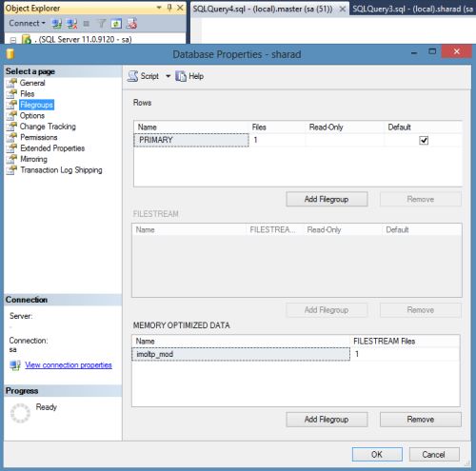
Task: Switch to SQLQuery3.sql tab
Action: pyautogui.click(x=412, y=9)
